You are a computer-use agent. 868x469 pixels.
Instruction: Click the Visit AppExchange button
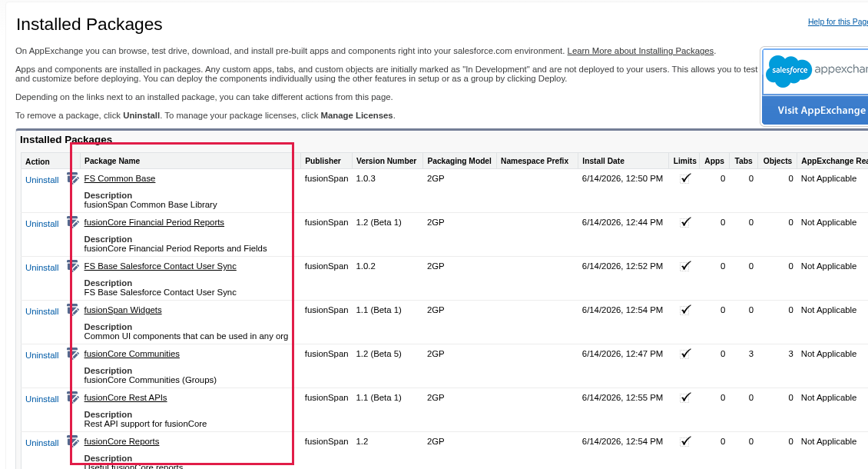(x=815, y=110)
